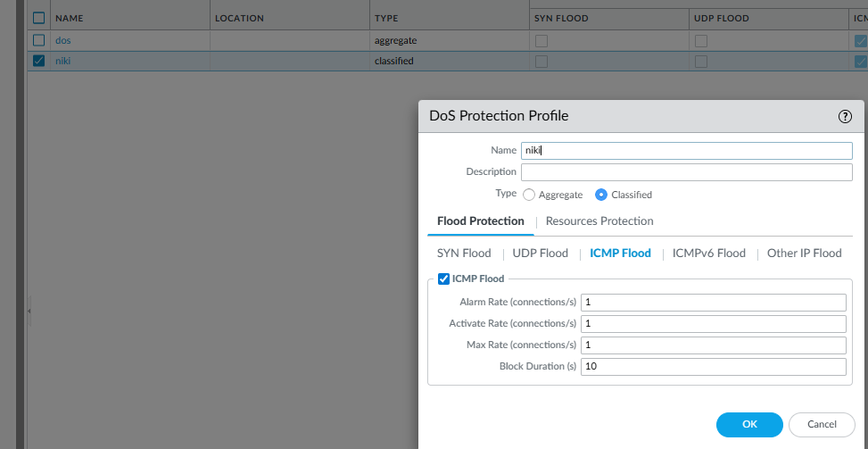Open the Other IP Flood sub-tab

(804, 253)
